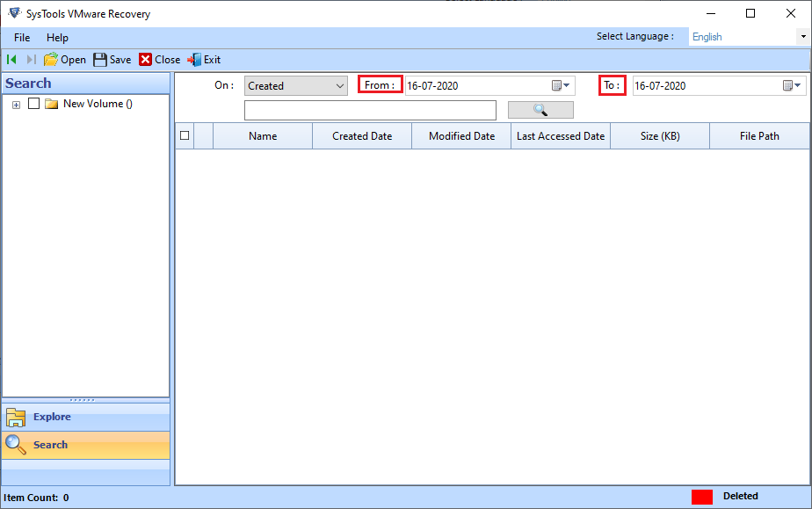
Task: Click the Exit icon in the toolbar
Action: tap(193, 59)
